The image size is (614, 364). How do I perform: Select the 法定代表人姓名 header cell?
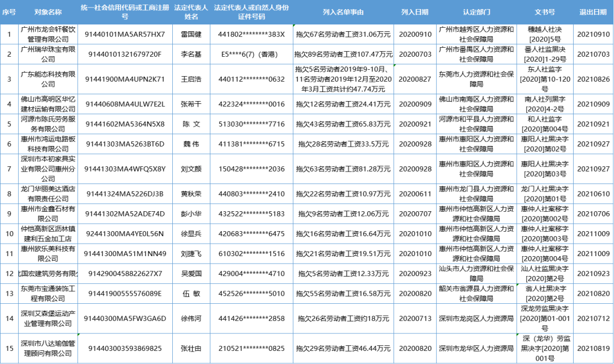[191, 12]
